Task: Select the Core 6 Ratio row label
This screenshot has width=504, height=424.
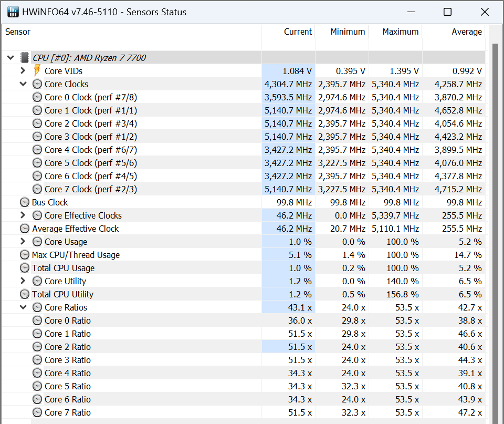Action: pyautogui.click(x=68, y=399)
